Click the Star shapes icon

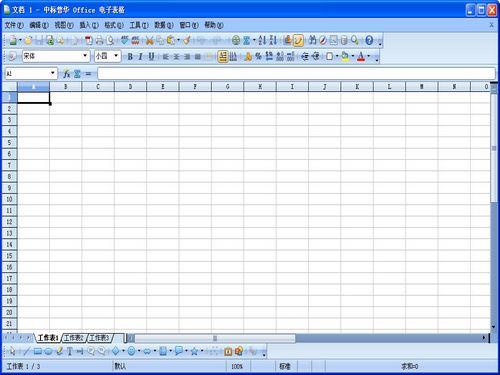[x=194, y=351]
